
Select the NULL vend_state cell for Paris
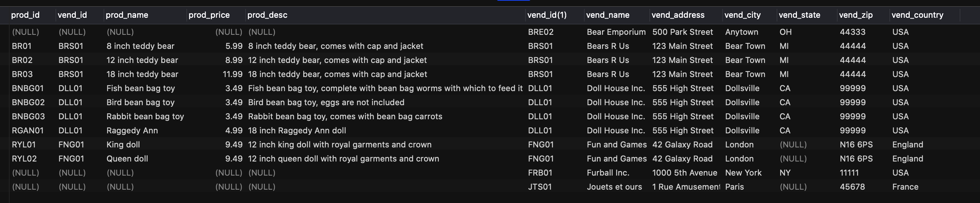[x=793, y=187]
